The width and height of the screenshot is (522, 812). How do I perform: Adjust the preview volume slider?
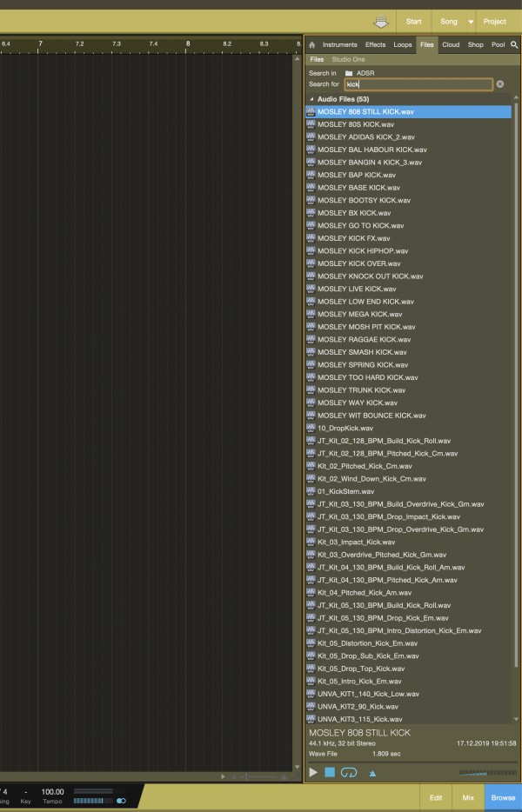486,772
